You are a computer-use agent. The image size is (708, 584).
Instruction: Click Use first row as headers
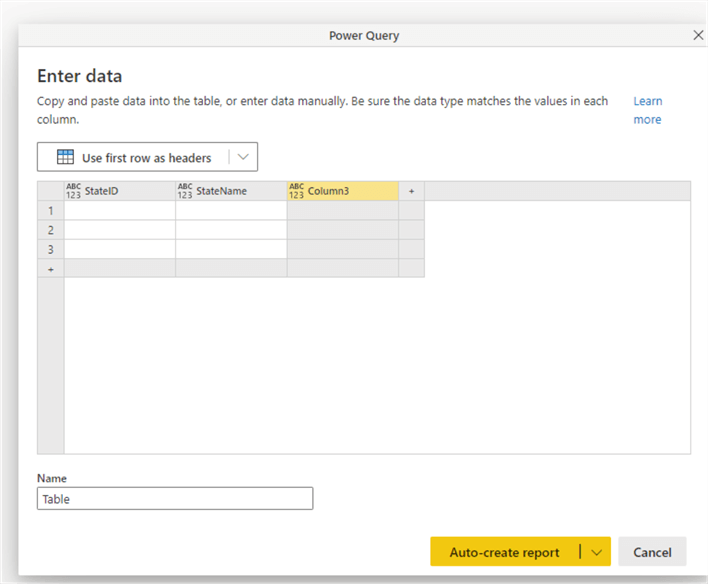[146, 157]
